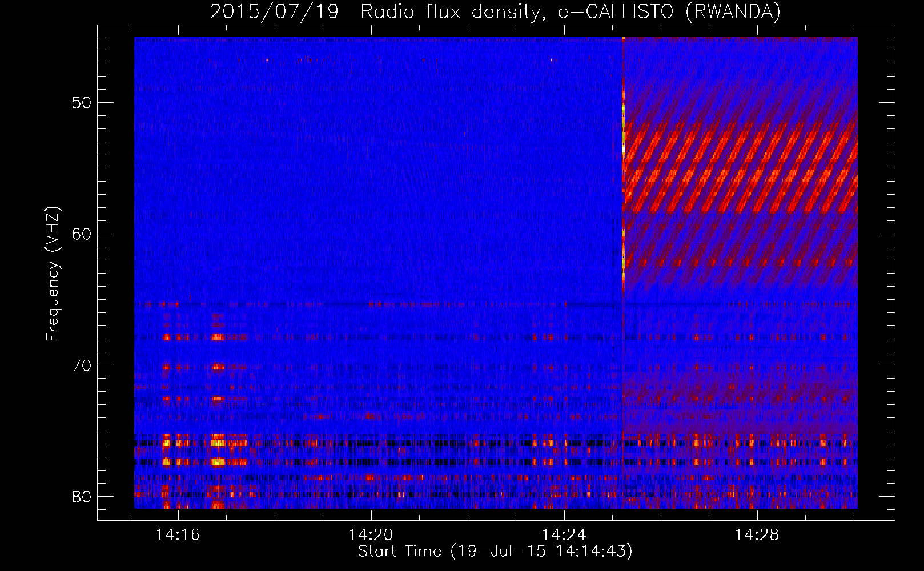Screen dimensions: 924x571
Task: Click the 'Frequency (MHZ)' y-axis label
Action: pos(53,274)
